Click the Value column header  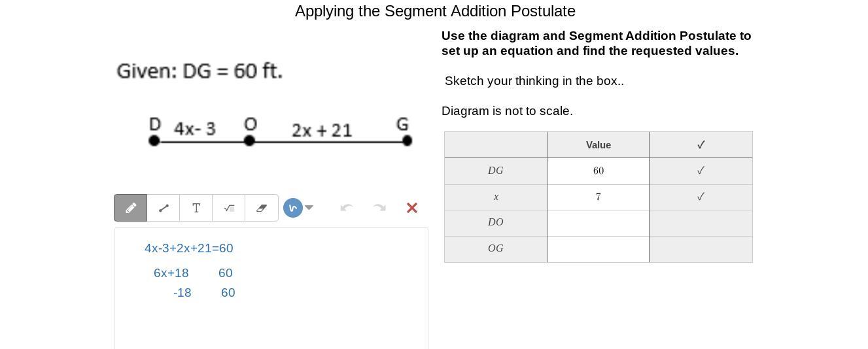tap(598, 145)
